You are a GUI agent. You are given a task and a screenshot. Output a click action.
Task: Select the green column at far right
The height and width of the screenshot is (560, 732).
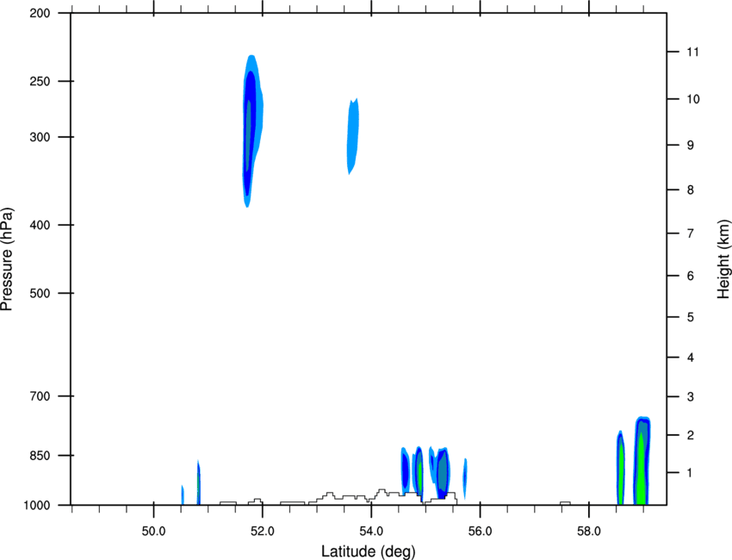[x=642, y=461]
